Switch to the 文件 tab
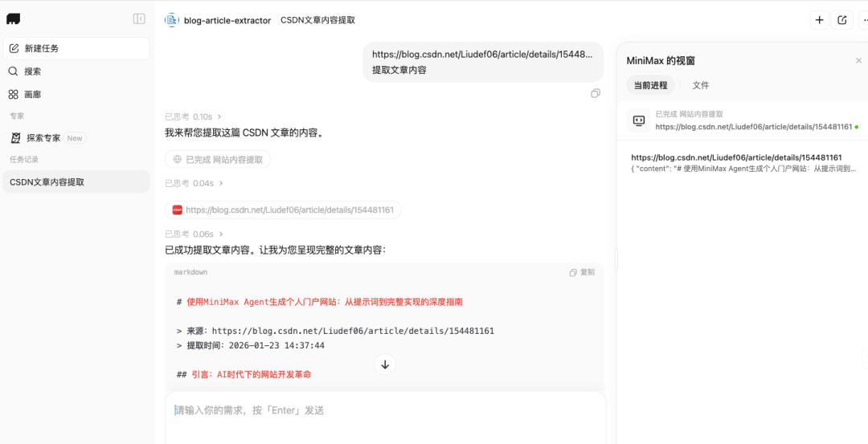This screenshot has width=868, height=444. tap(701, 85)
